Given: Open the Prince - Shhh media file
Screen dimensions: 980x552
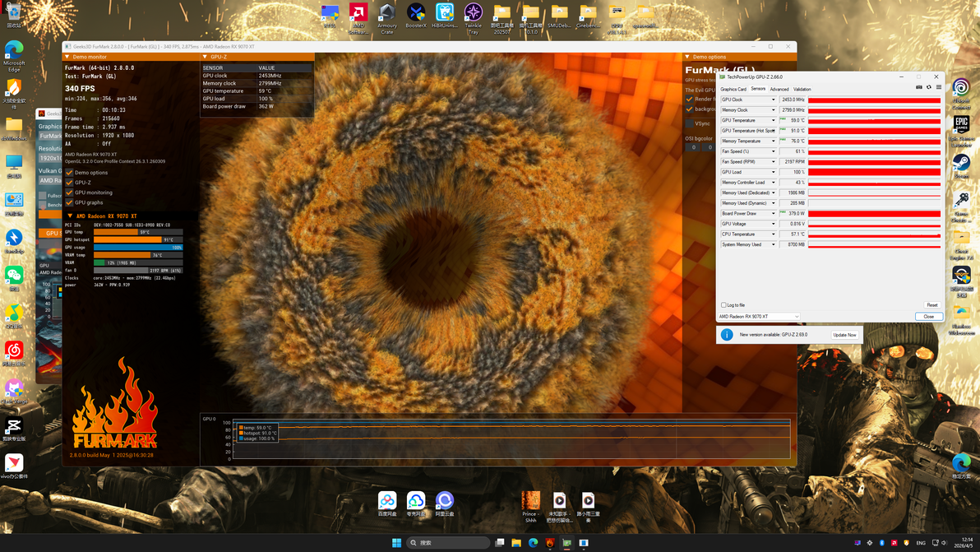Looking at the screenshot, I should pos(530,507).
